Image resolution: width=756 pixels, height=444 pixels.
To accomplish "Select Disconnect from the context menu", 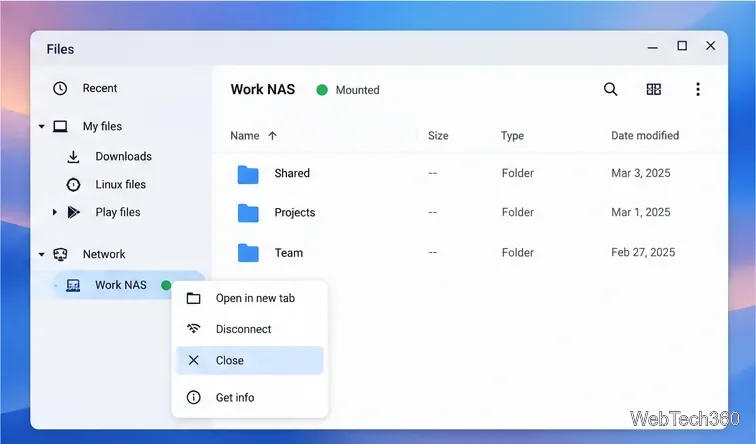I will (x=250, y=329).
